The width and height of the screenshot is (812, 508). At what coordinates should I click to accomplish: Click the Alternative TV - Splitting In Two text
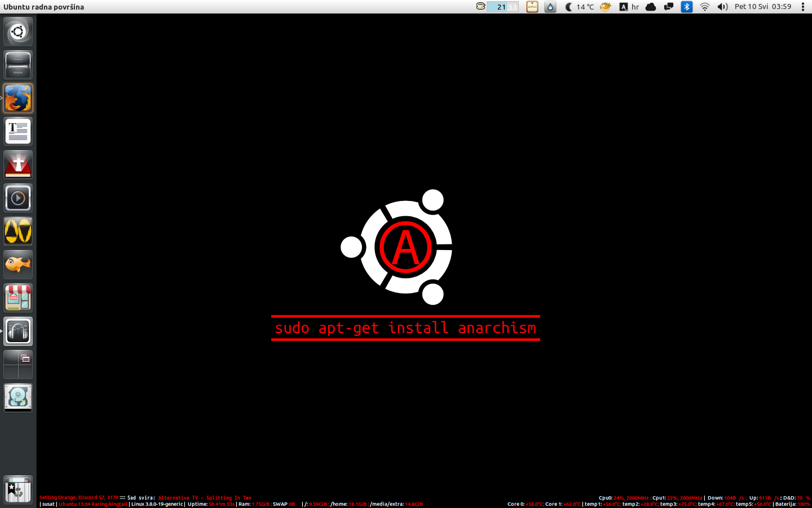coord(205,498)
